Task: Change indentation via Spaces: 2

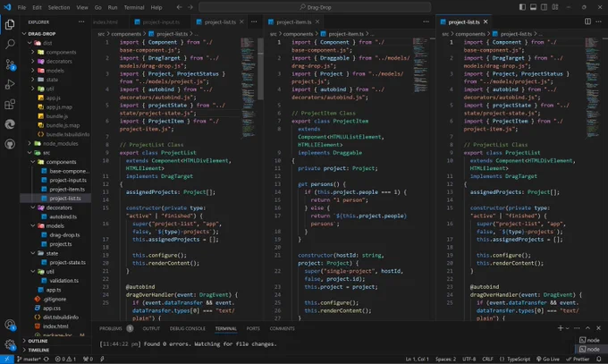Action: click(x=445, y=359)
